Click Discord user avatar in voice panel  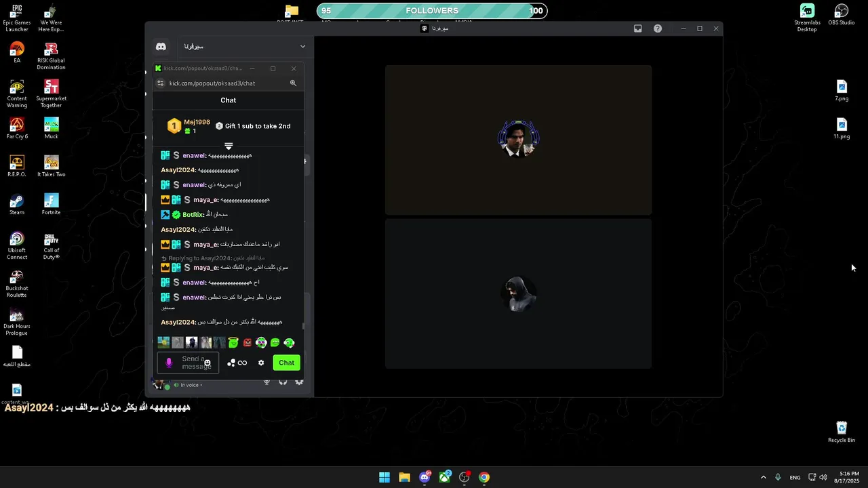coord(160,384)
